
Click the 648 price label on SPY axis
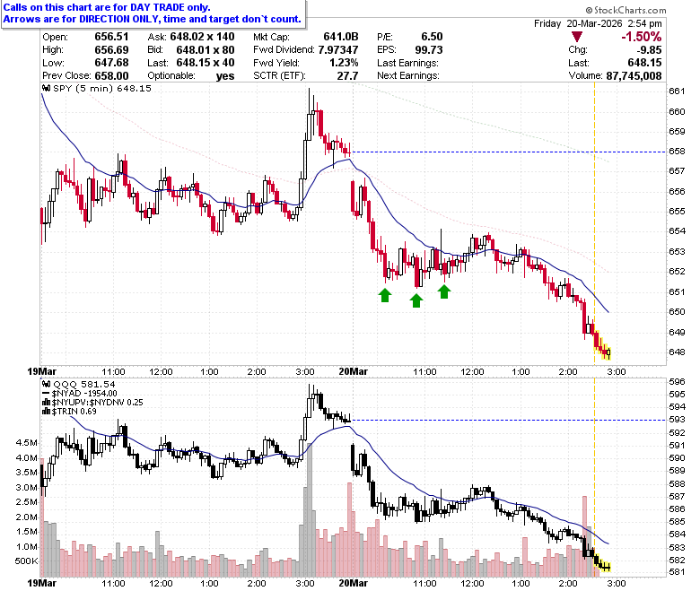point(677,352)
